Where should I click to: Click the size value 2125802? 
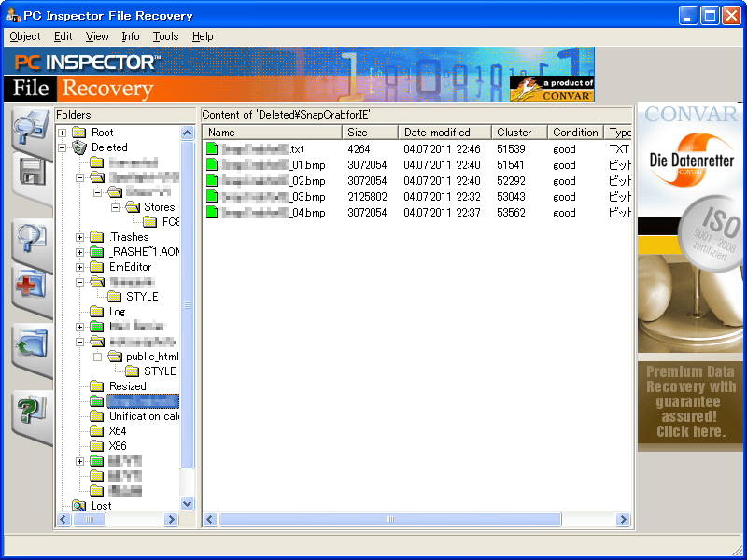point(367,197)
